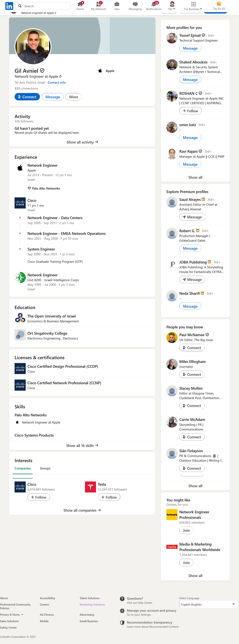239x644 pixels.
Task: Open Gil's Contact info link
Action: tap(57, 82)
